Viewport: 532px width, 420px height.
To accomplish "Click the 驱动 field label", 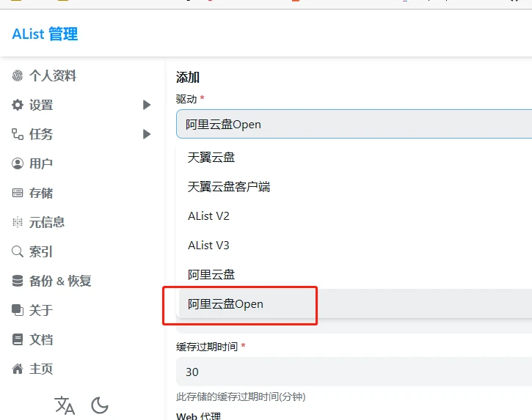I will click(186, 99).
